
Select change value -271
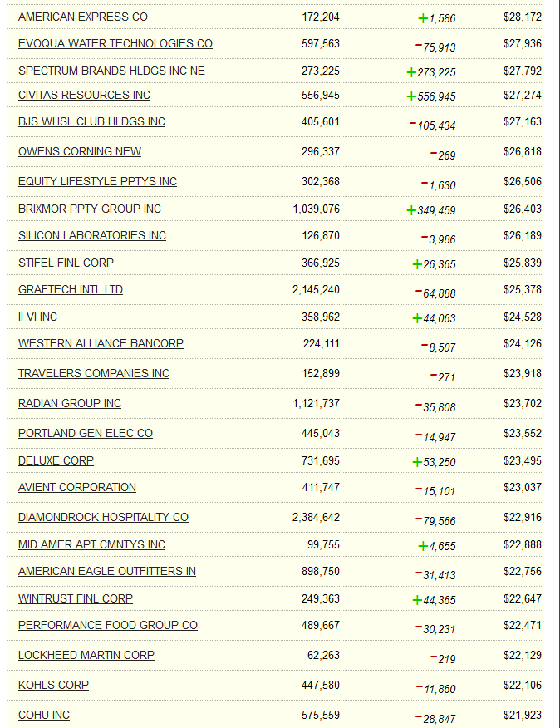click(x=443, y=377)
